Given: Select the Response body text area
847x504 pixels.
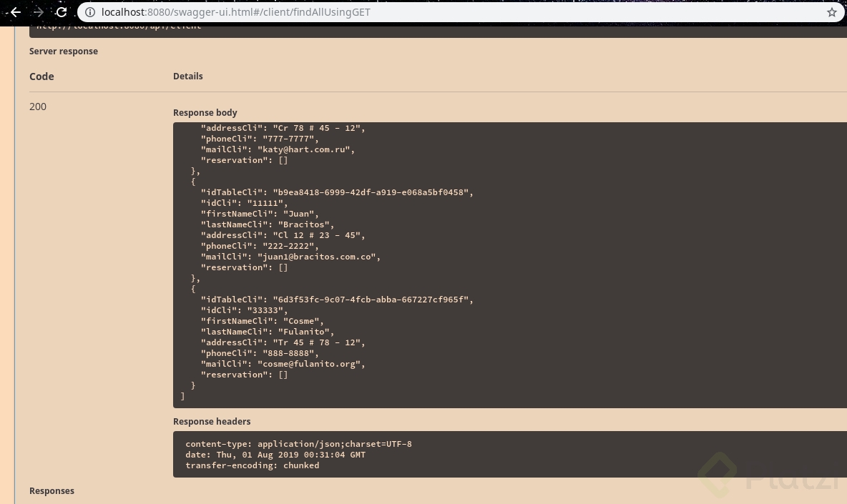Looking at the screenshot, I should 429,265.
